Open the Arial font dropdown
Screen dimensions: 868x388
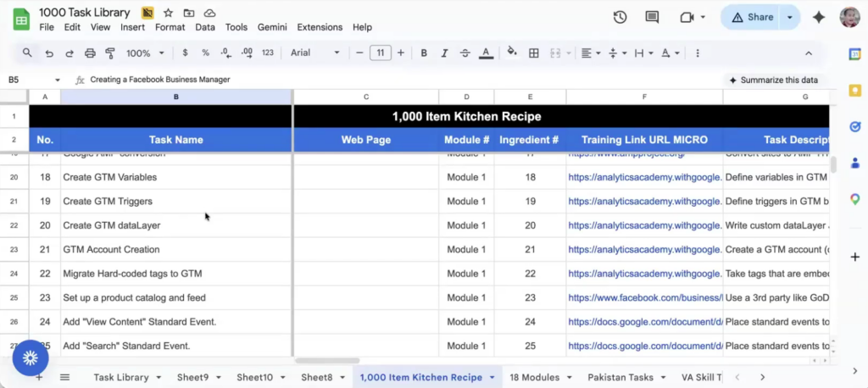314,53
